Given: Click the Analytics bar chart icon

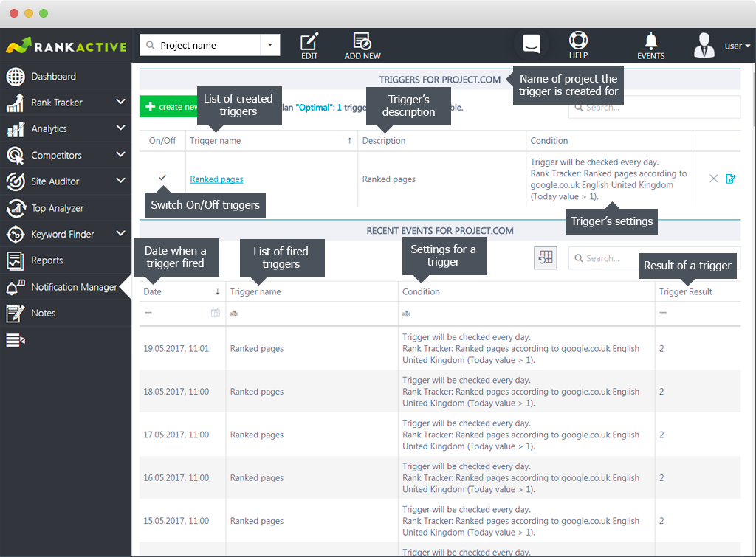Looking at the screenshot, I should (16, 128).
